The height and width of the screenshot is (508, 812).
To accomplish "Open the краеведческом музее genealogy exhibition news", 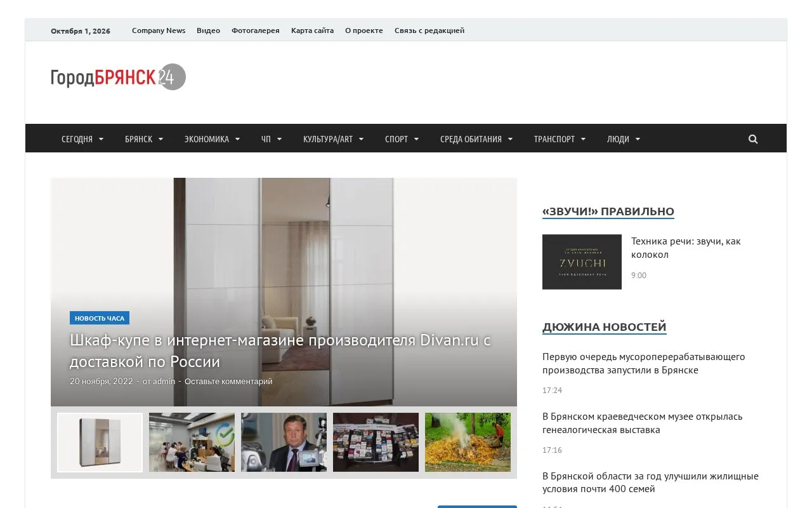I will coord(642,423).
